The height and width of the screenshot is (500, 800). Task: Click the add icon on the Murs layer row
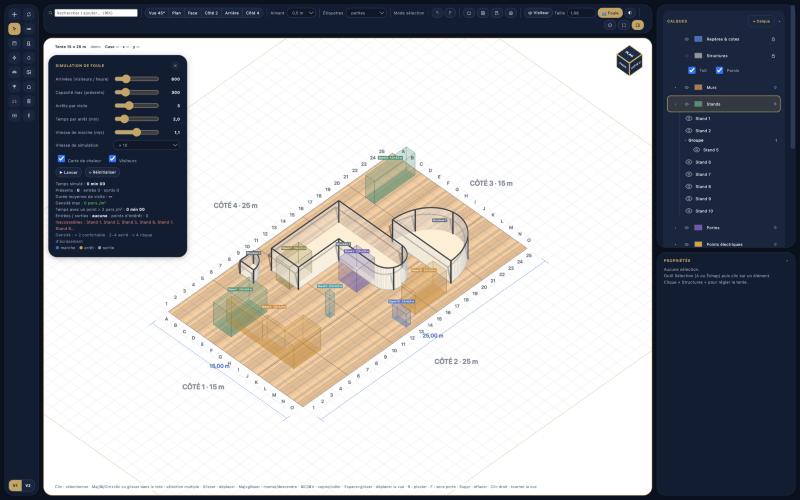(x=775, y=88)
